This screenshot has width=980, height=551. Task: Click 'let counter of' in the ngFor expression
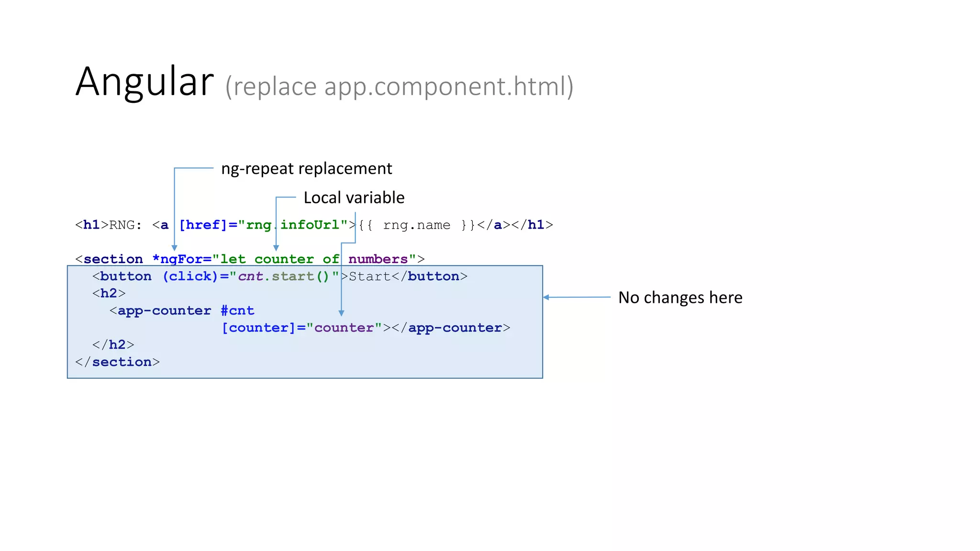pos(279,259)
